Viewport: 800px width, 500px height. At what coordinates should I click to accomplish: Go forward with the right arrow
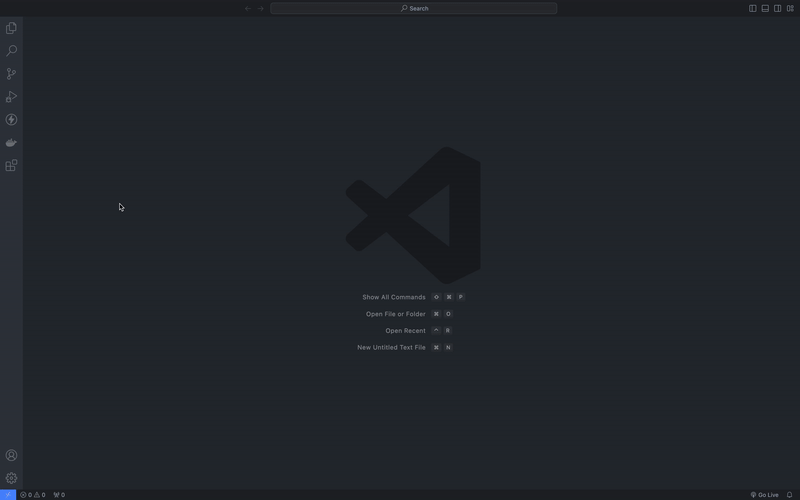tap(261, 8)
